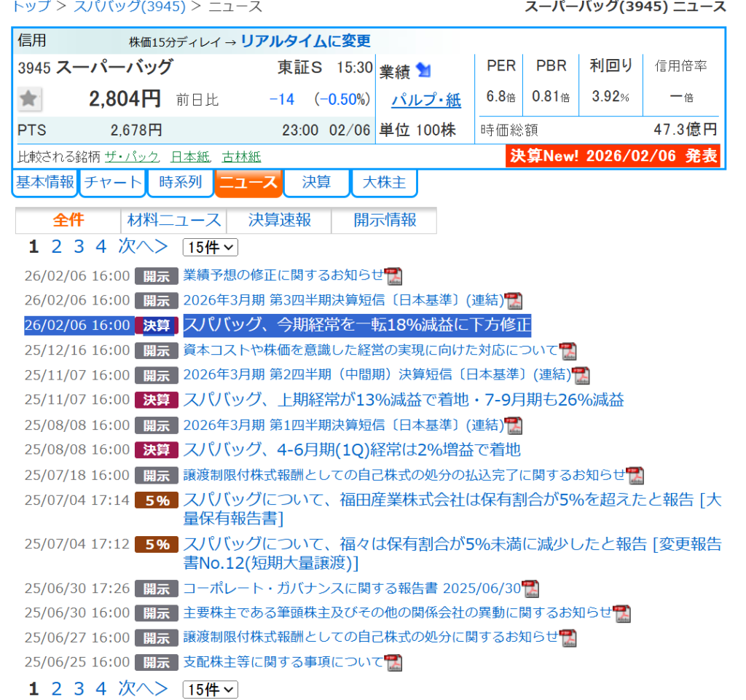The width and height of the screenshot is (746, 700).
Task: Go to page 3 in top pagination
Action: (x=79, y=247)
